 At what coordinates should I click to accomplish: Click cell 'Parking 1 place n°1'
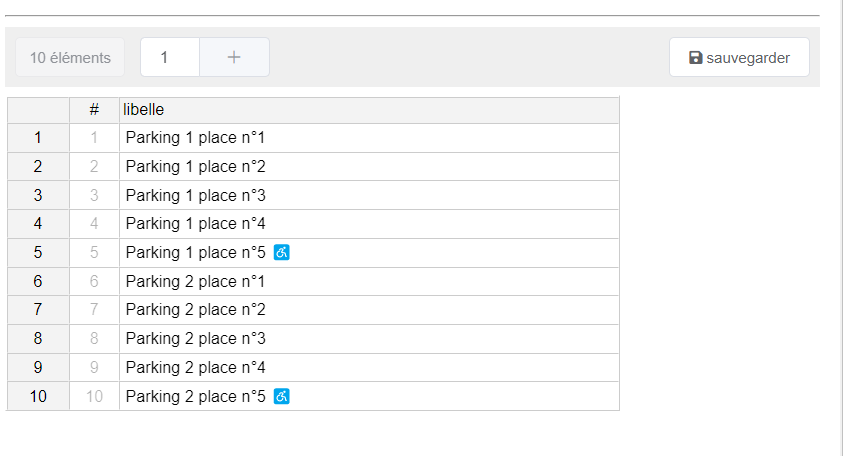click(x=369, y=138)
